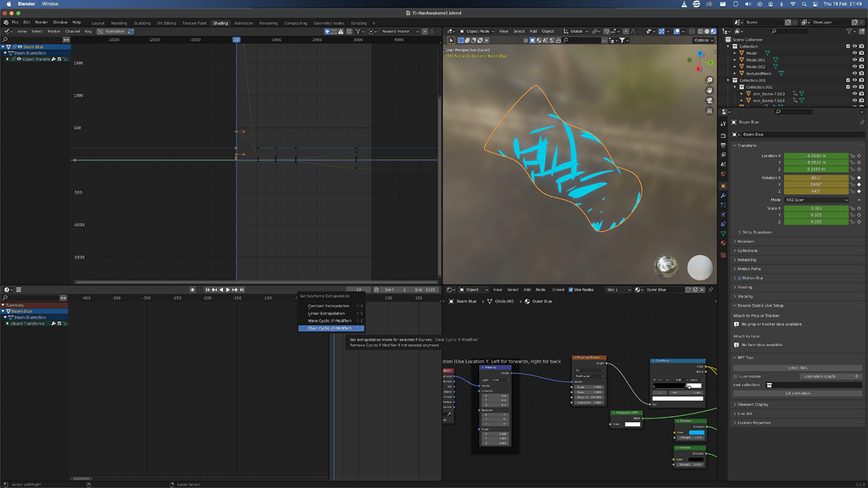The image size is (868, 488).
Task: Toggle lock for Location X
Action: 853,156
